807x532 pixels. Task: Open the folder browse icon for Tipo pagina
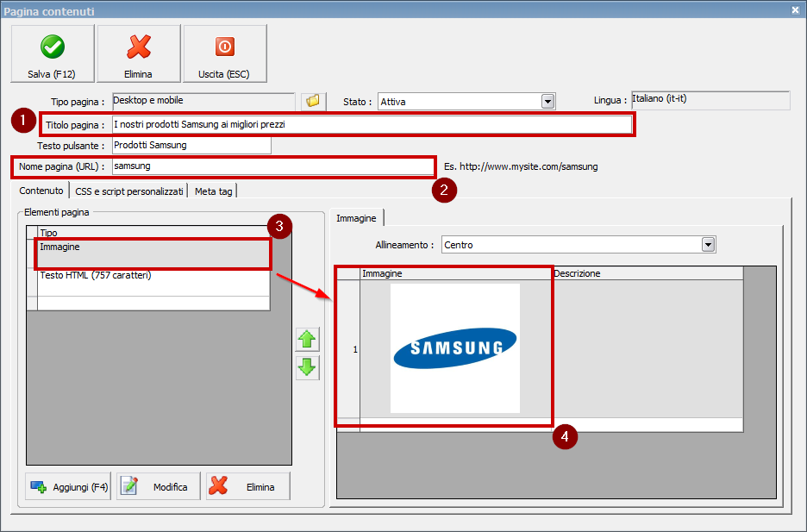[313, 102]
